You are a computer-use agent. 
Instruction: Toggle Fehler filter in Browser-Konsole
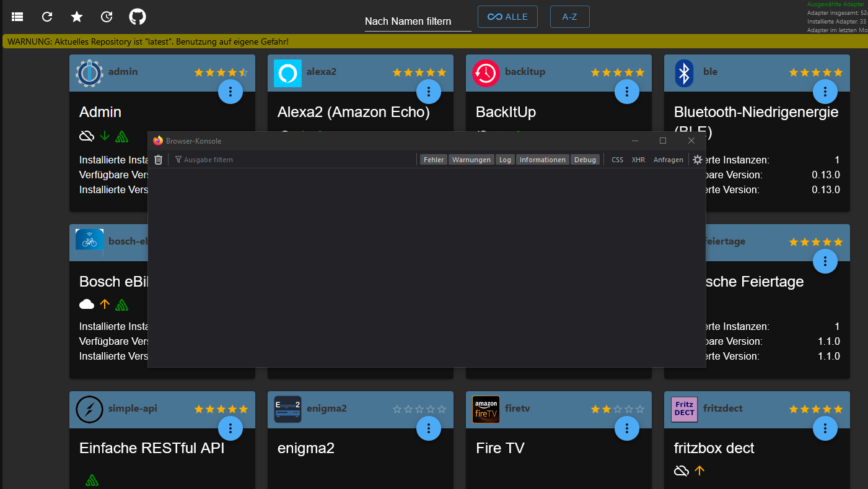(434, 160)
